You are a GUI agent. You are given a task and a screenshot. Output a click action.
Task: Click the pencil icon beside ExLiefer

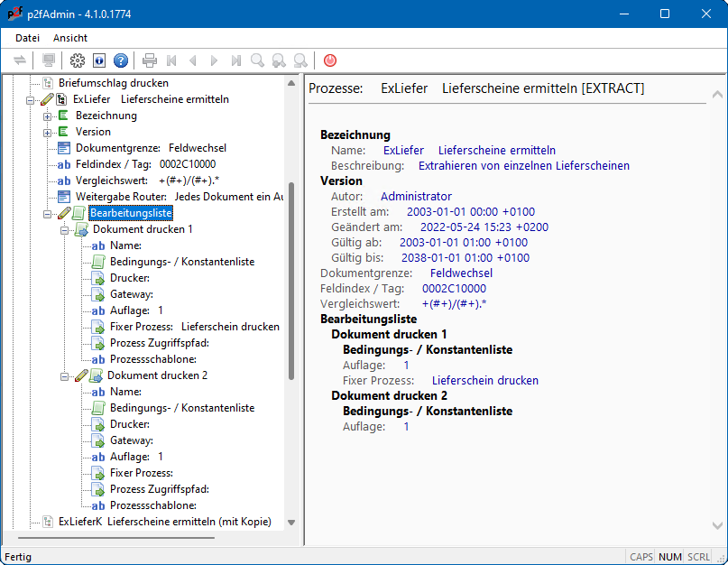48,99
